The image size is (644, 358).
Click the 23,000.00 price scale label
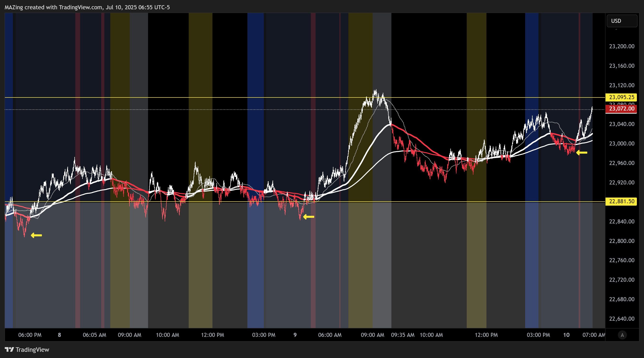(622, 144)
